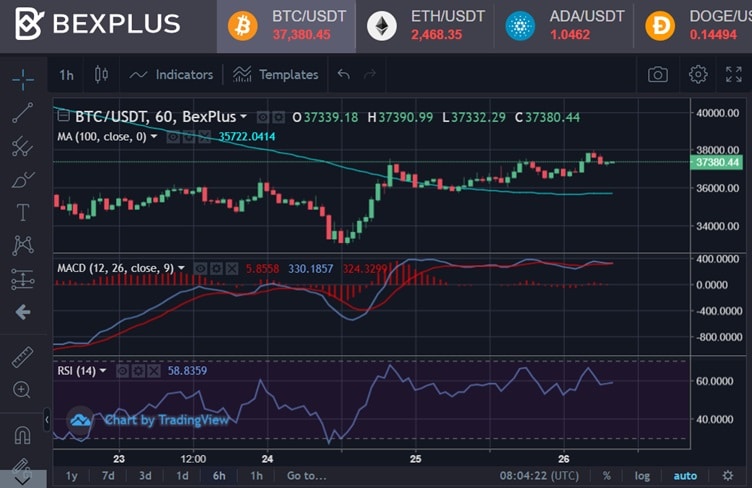Set bottom date range to 1h
This screenshot has height=488, width=752.
pyautogui.click(x=257, y=476)
